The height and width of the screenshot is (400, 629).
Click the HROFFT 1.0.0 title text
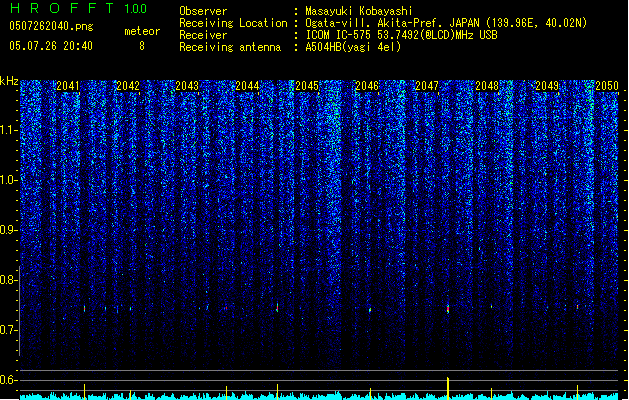pyautogui.click(x=79, y=8)
